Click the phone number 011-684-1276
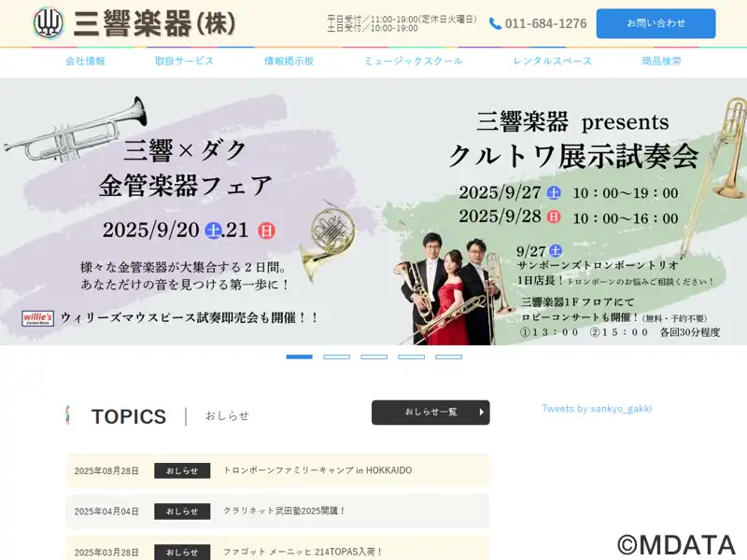Screen dimensions: 747x560 (546, 24)
